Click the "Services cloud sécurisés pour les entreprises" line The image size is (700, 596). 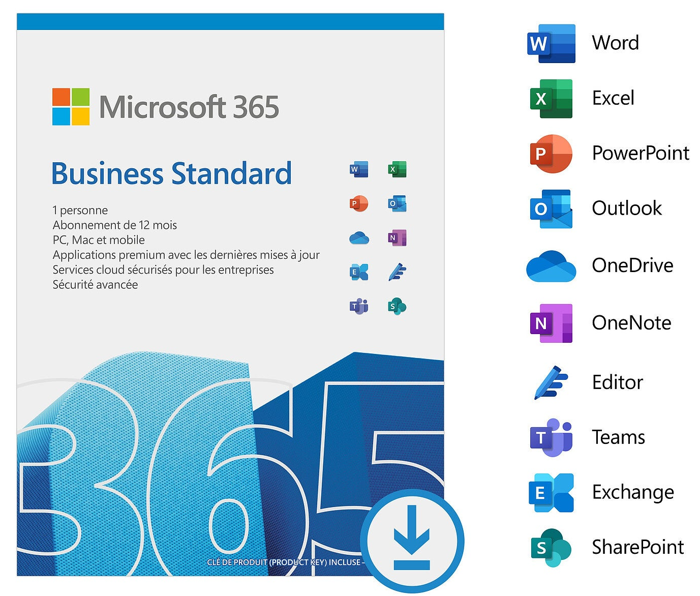click(x=163, y=270)
